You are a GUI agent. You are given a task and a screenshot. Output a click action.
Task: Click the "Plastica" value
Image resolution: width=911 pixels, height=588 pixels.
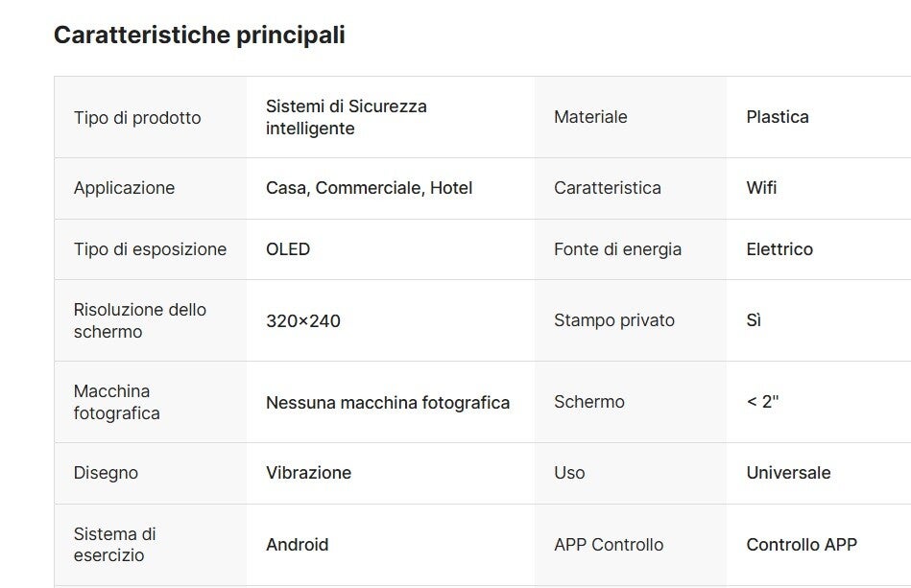pos(778,117)
